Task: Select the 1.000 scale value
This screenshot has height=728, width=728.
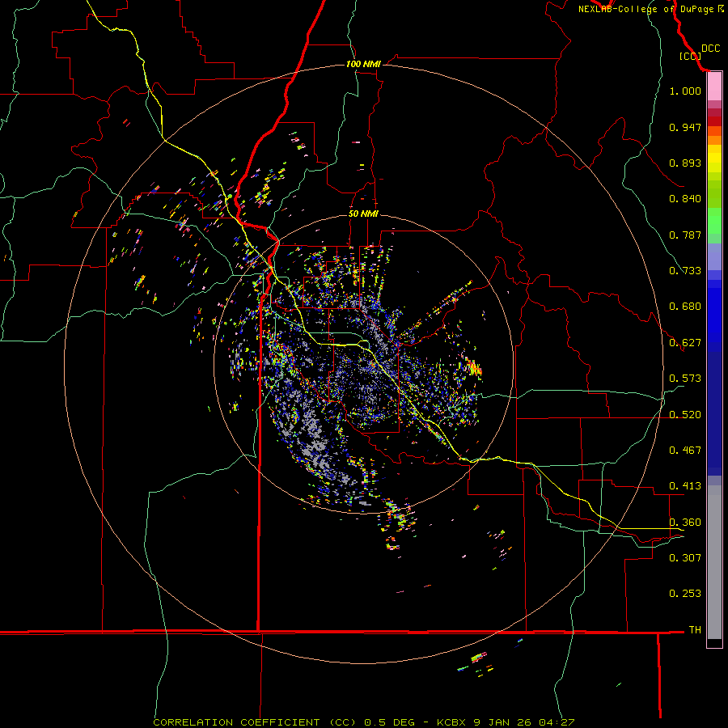Action: [x=685, y=91]
